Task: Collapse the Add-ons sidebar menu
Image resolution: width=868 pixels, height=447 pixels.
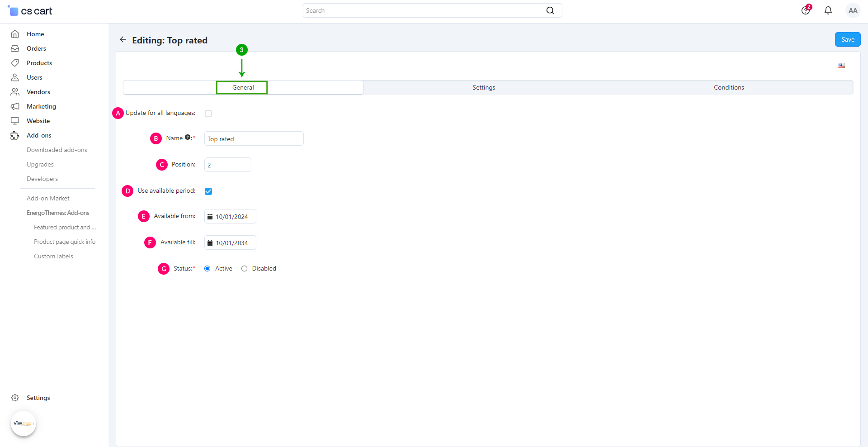Action: [39, 135]
